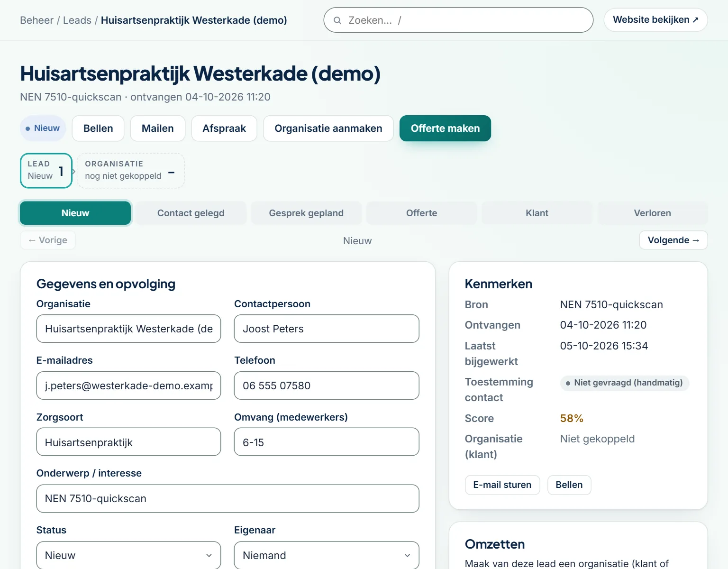This screenshot has width=728, height=569.
Task: Edit the Onderwerp / interesse field
Action: 227,498
